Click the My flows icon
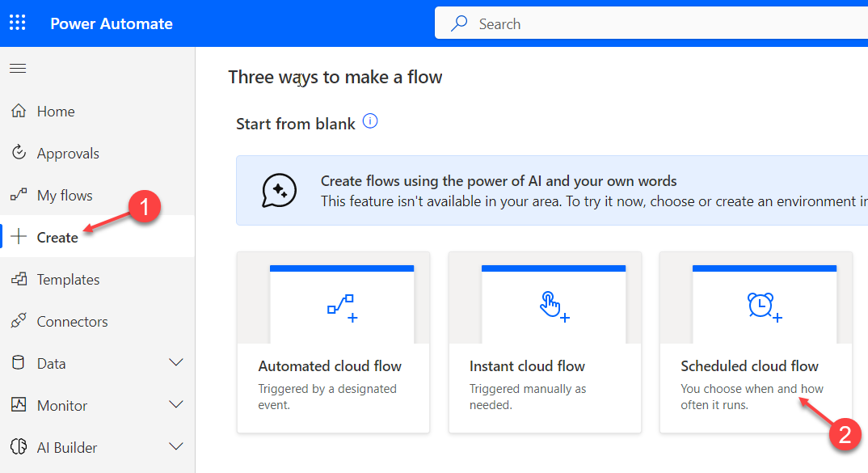The height and width of the screenshot is (473, 868). pos(19,194)
